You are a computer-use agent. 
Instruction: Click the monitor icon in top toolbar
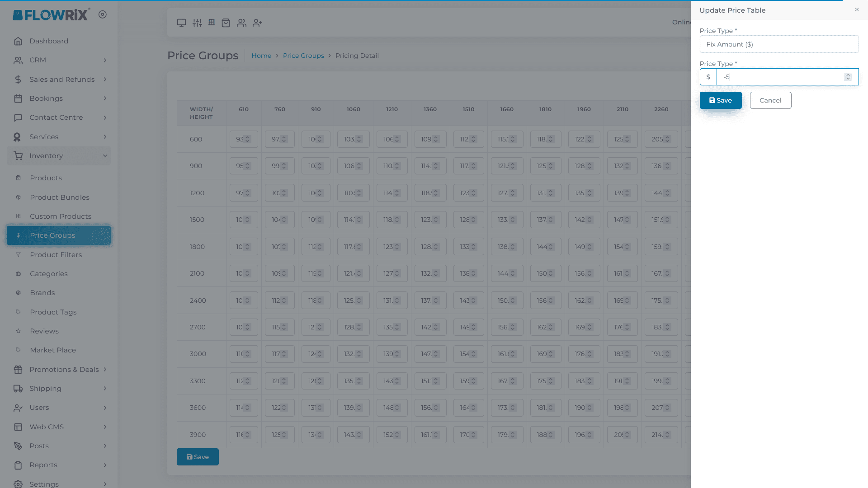pyautogui.click(x=181, y=23)
